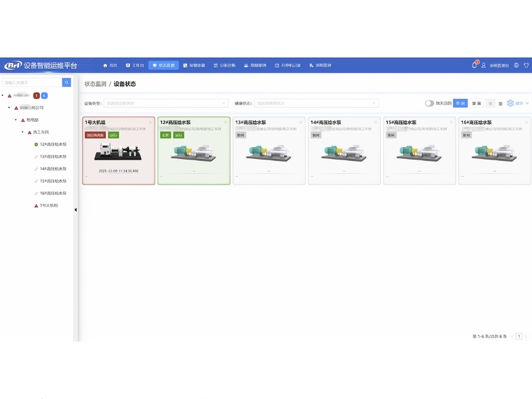Open the 分析诊断 menu item
This screenshot has height=399, width=532.
(x=224, y=66)
